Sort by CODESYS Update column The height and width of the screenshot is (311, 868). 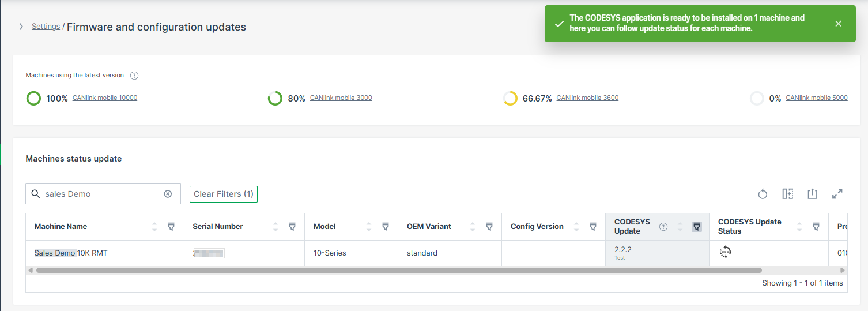tap(680, 227)
